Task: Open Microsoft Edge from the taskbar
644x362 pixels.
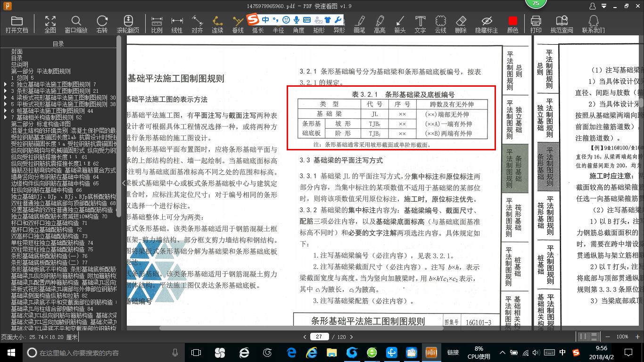Action: (x=291, y=352)
